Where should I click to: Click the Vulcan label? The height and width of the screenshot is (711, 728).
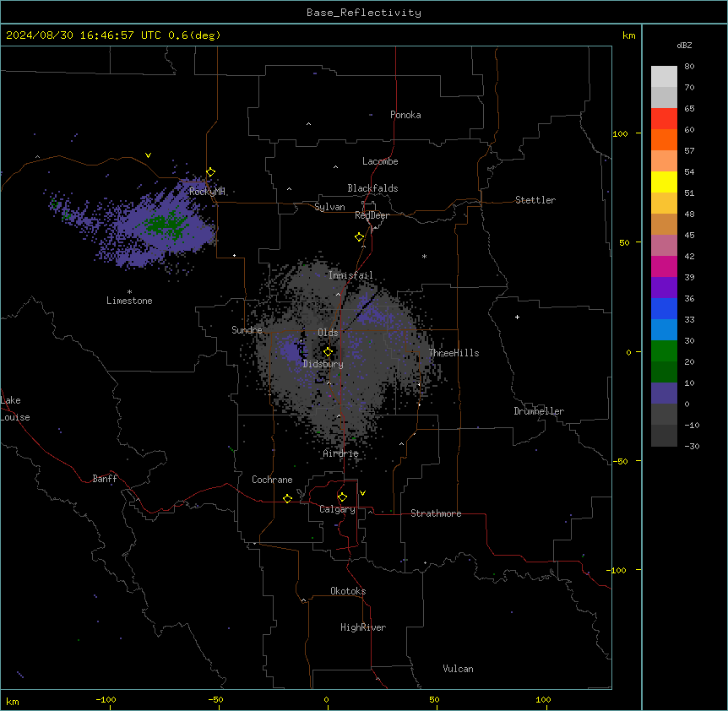click(x=459, y=668)
